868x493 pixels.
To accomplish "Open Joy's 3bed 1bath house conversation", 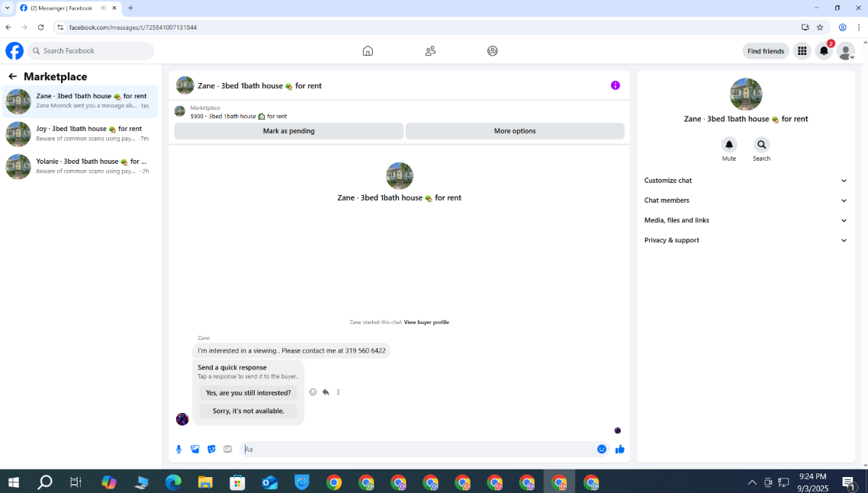I will [x=80, y=134].
